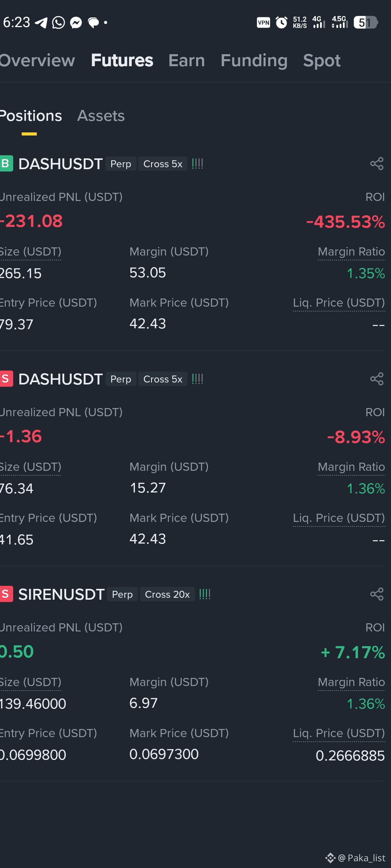
Task: Go to the Funding tab
Action: pyautogui.click(x=254, y=60)
